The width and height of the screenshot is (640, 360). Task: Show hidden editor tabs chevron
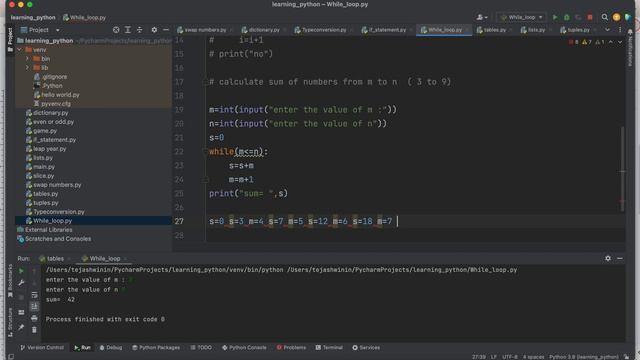pyautogui.click(x=607, y=30)
